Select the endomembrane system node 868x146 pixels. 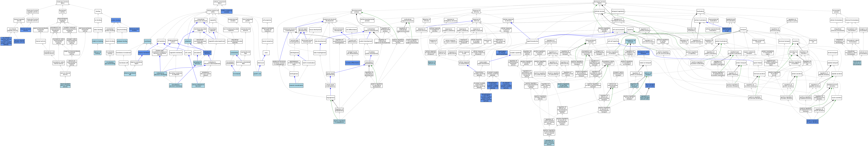173,41
